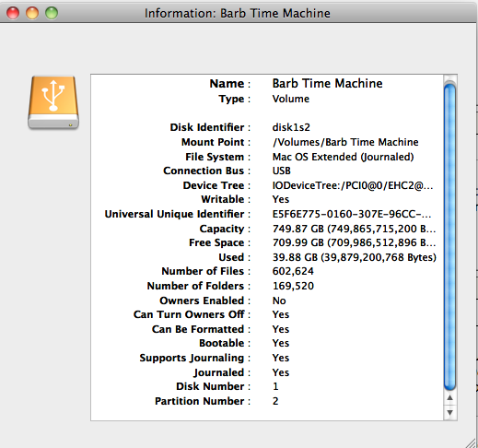Select mount point '/Volumes/Barb Time Machine'
This screenshot has width=478, height=448.
345,142
